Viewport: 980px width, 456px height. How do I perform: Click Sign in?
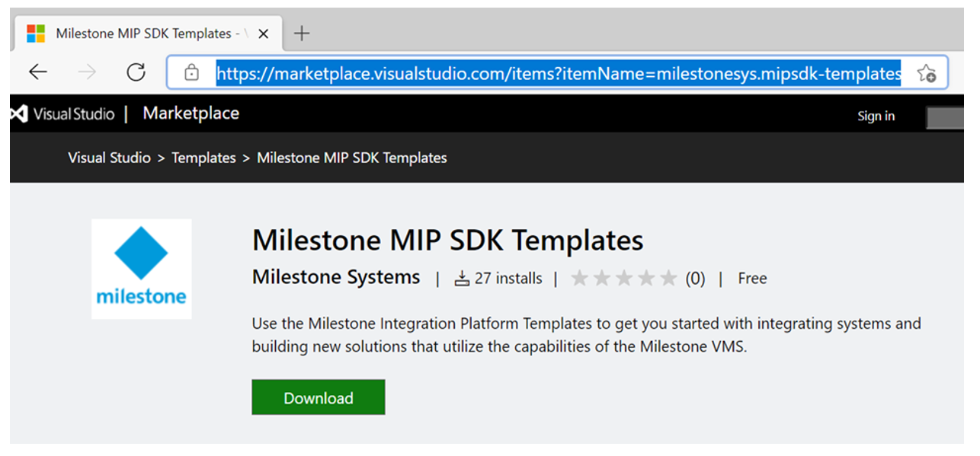pos(876,116)
